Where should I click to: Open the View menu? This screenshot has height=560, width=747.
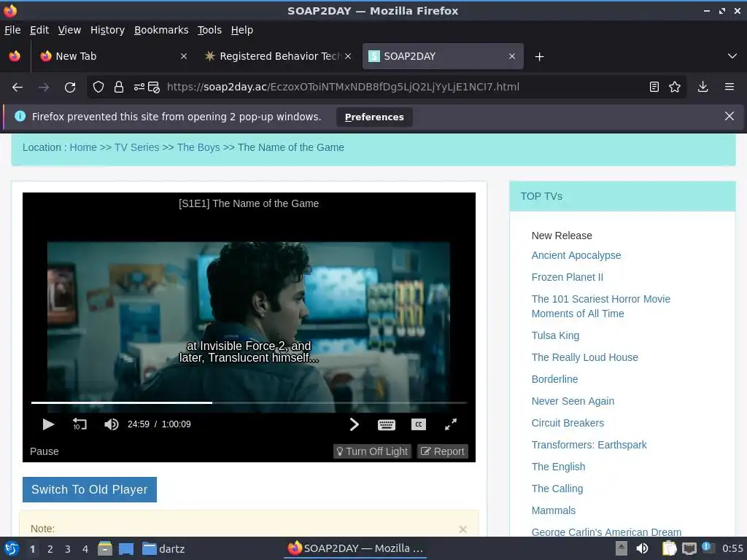[69, 30]
